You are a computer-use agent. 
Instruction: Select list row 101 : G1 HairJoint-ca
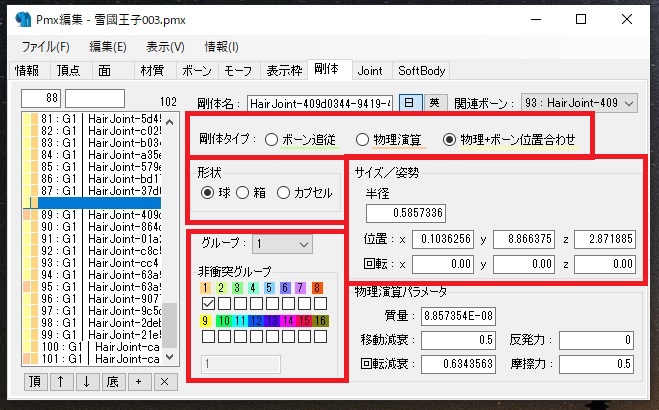point(92,359)
